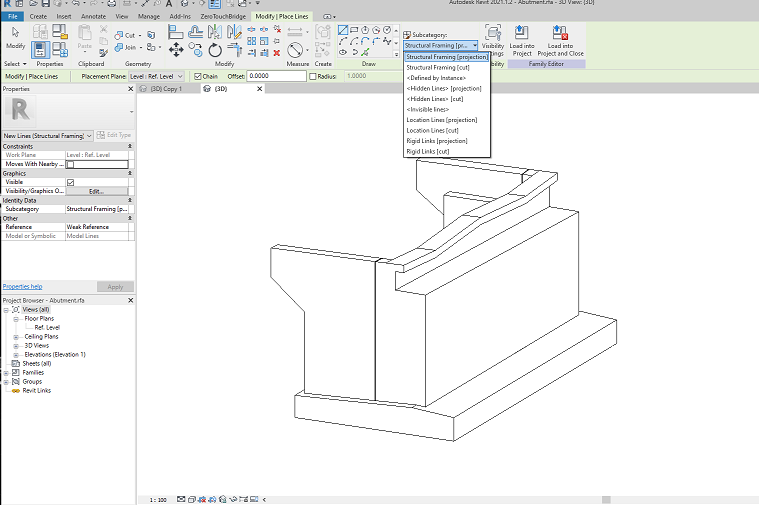
Task: Select the Mirror Pick Axis tool
Action: pyautogui.click(x=214, y=32)
